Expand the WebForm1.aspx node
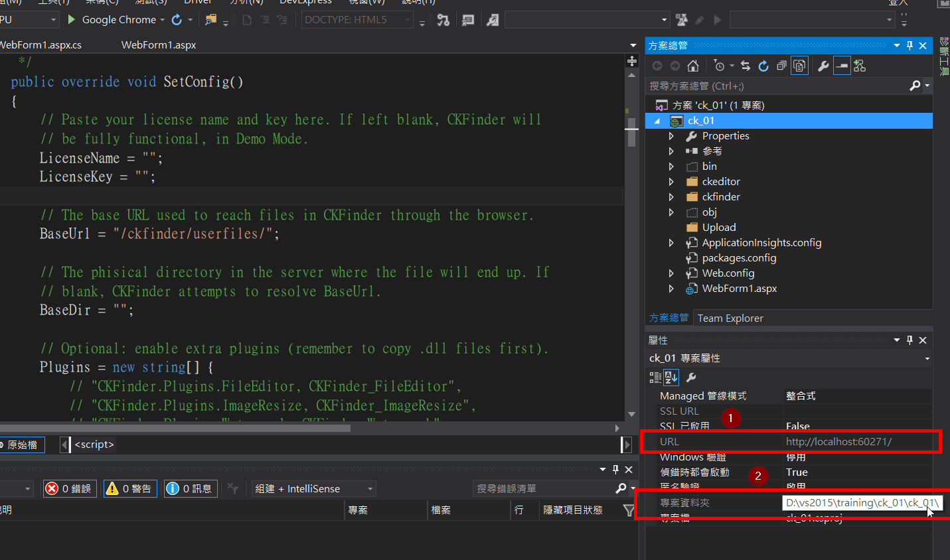Viewport: 950px width, 560px height. pos(671,289)
